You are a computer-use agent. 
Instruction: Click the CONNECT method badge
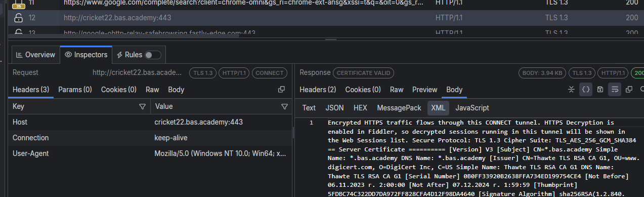click(x=270, y=73)
